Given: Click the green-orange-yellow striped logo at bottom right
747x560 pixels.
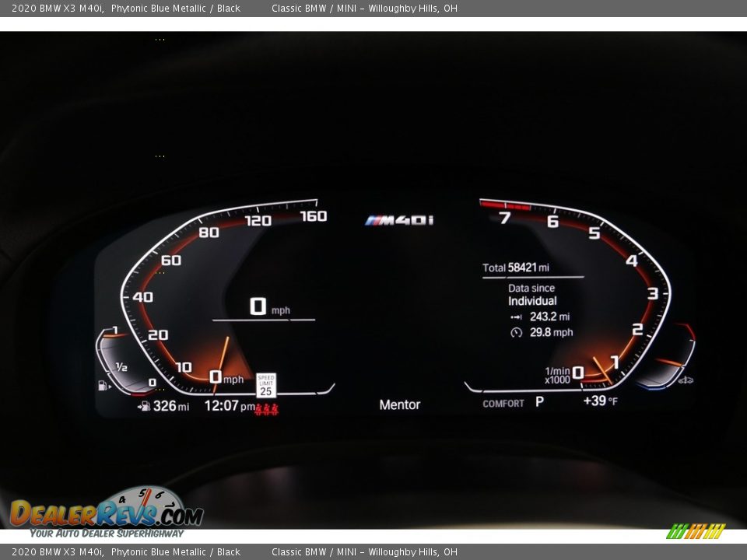Looking at the screenshot, I should (696, 531).
